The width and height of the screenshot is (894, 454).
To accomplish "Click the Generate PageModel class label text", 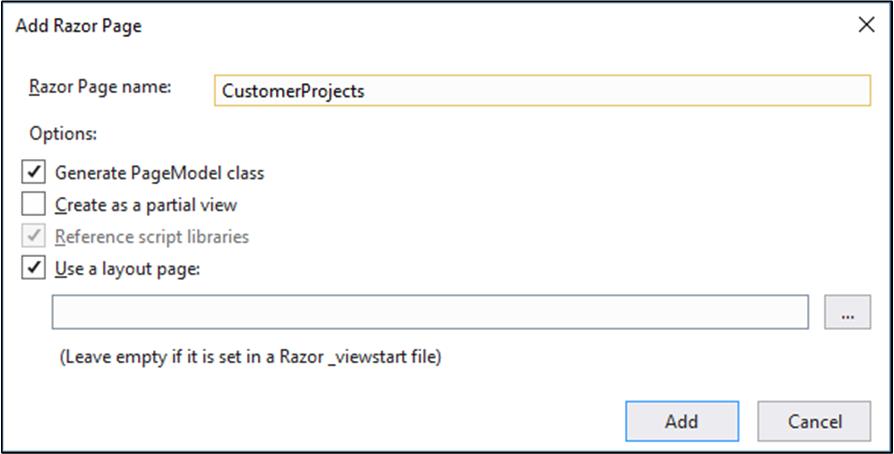I will [160, 173].
